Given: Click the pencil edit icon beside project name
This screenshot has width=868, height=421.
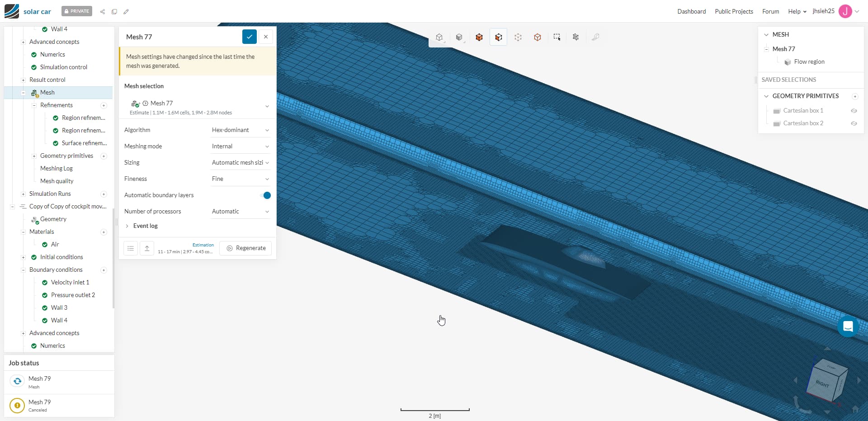Looking at the screenshot, I should pos(126,12).
